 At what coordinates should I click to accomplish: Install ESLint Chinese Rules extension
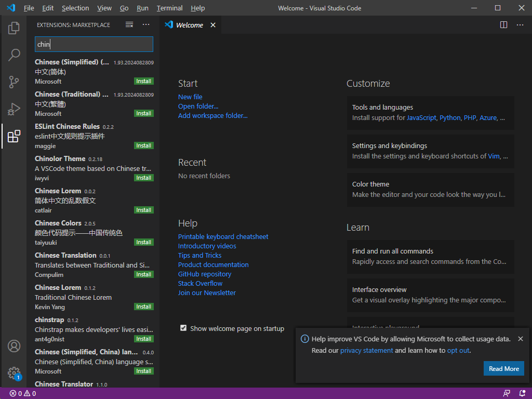coord(144,145)
